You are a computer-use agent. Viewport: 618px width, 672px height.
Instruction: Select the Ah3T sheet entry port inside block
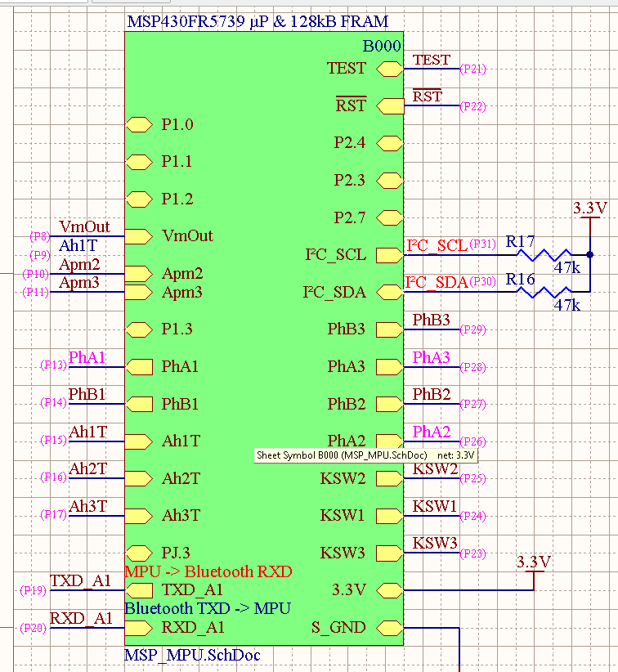point(139,516)
